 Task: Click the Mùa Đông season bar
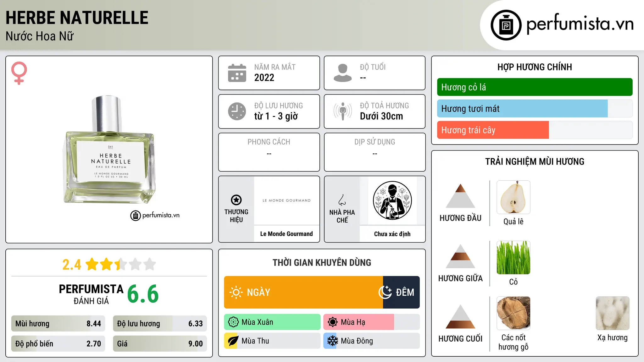point(372,341)
